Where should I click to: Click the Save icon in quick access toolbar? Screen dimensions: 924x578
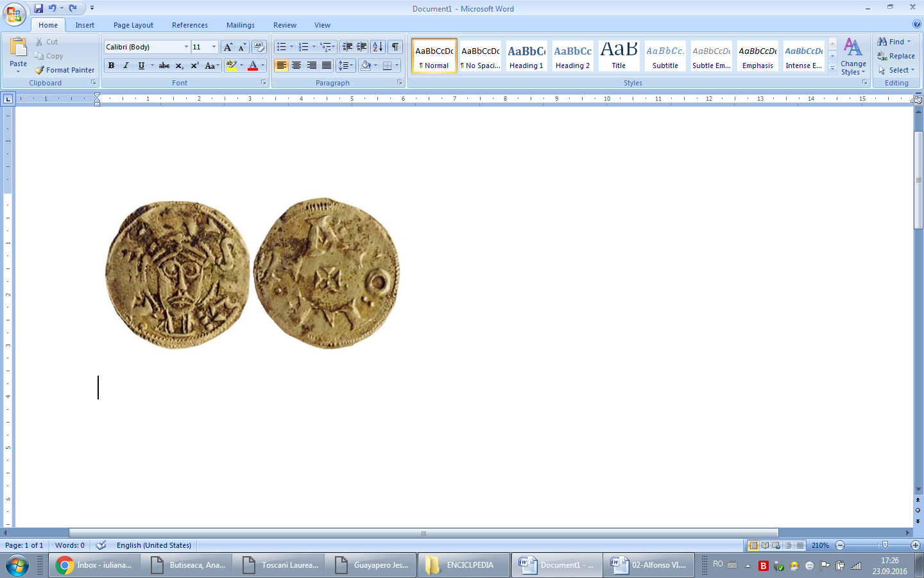(38, 8)
